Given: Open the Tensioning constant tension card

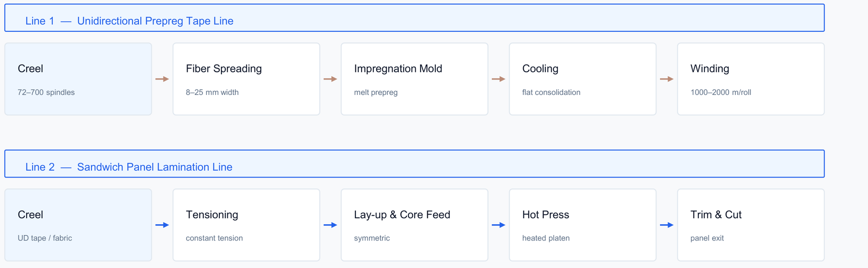Looking at the screenshot, I should point(246,225).
